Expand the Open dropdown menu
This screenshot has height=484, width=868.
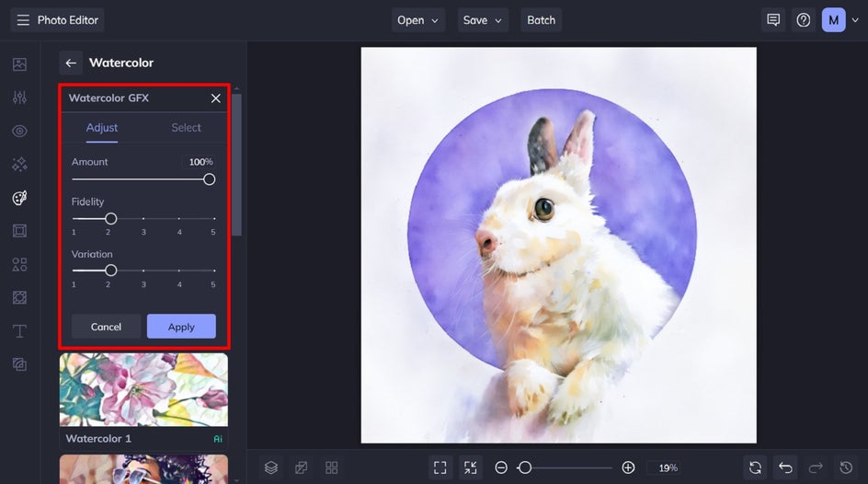point(419,20)
